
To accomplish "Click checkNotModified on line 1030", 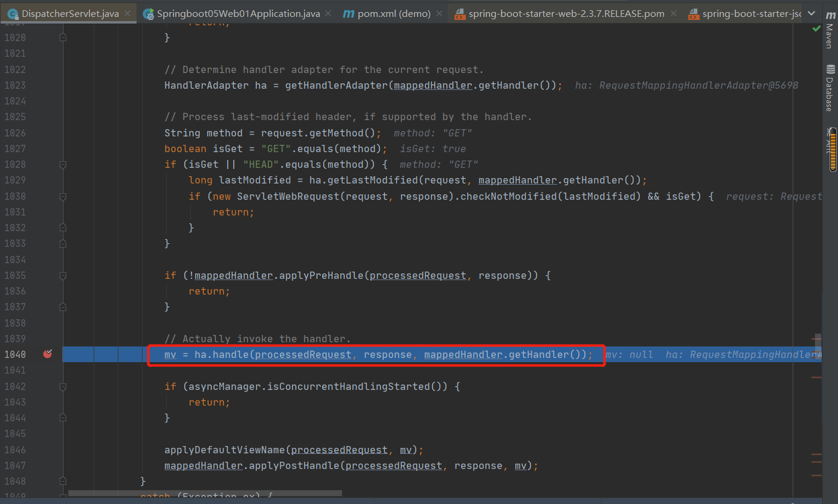I will click(x=508, y=196).
